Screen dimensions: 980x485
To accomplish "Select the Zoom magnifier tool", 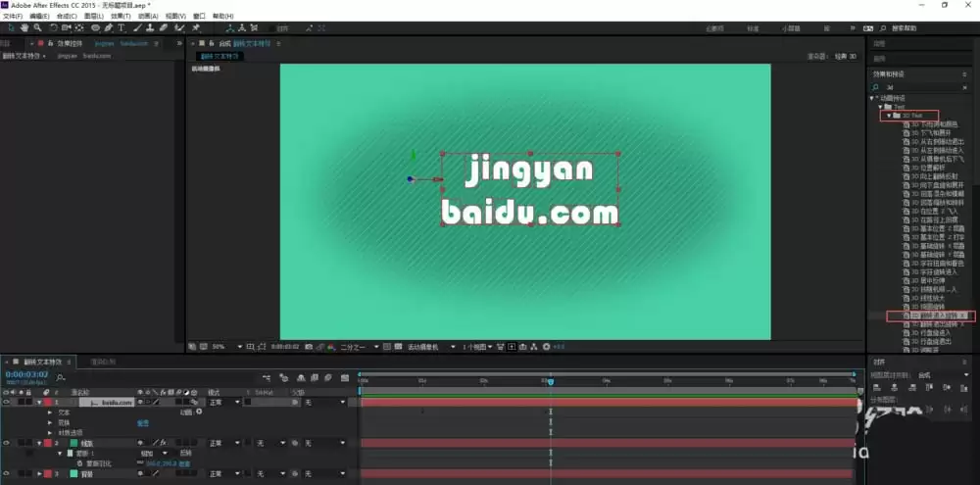I will click(37, 28).
